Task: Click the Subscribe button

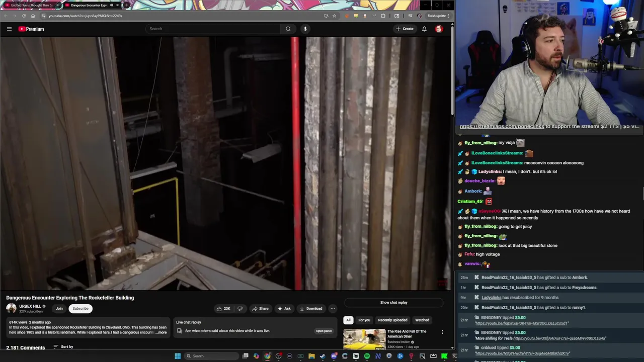Action: coord(80,309)
